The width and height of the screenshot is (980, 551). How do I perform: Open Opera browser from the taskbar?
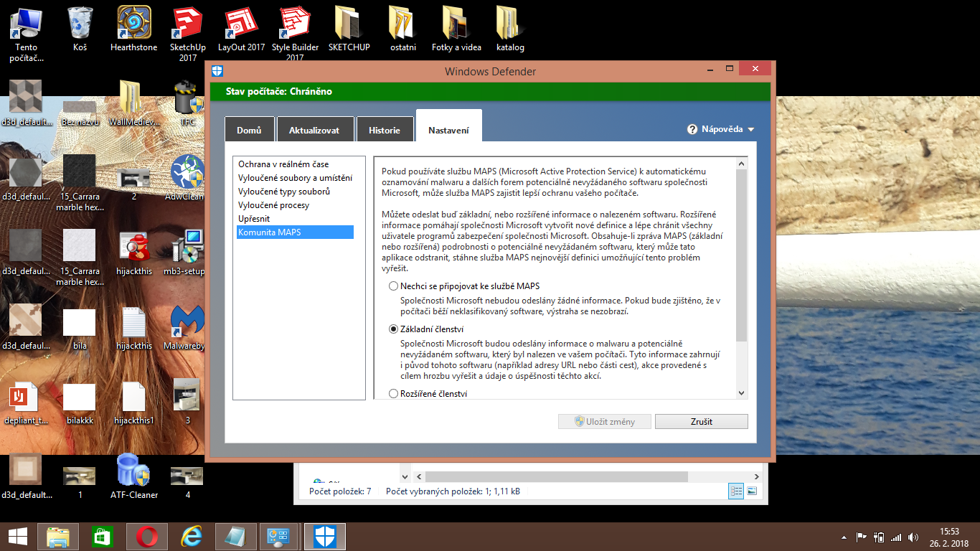147,536
